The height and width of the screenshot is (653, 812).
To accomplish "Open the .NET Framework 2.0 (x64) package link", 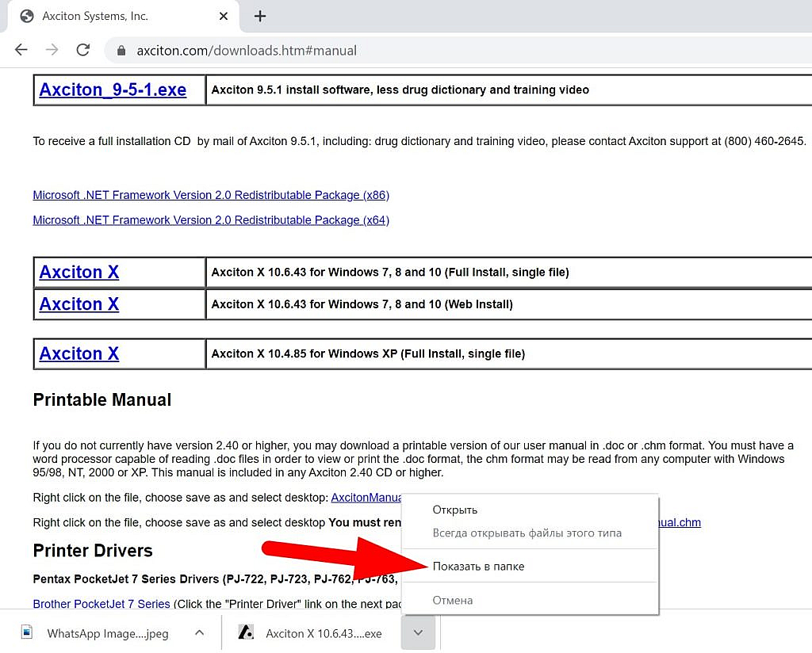I will click(211, 220).
